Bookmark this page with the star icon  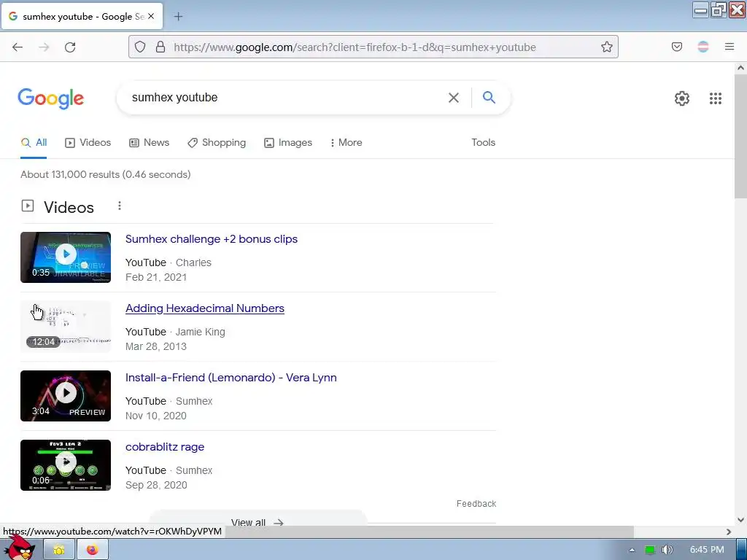[x=606, y=47]
